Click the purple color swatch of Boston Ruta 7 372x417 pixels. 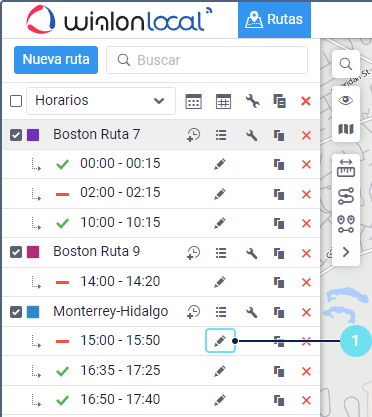pos(33,135)
